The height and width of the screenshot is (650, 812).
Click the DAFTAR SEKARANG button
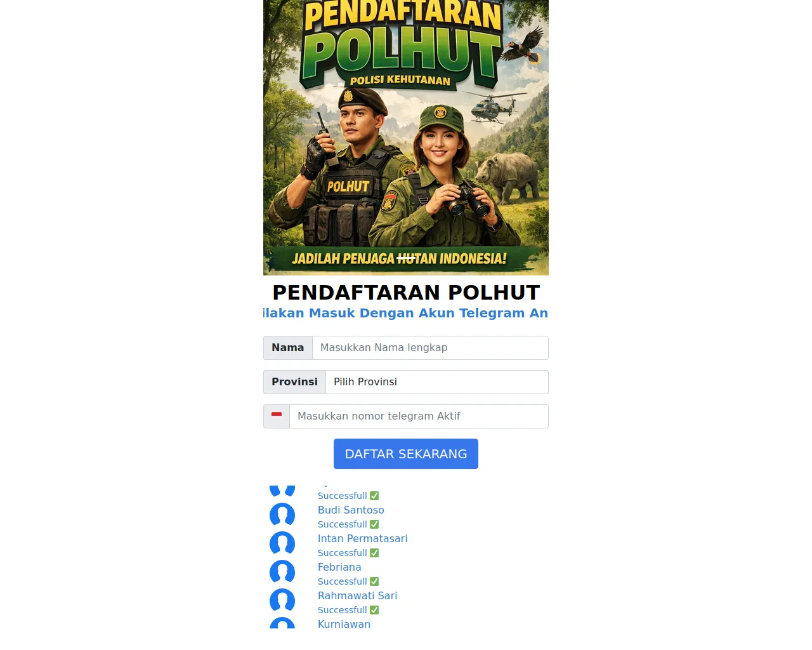pyautogui.click(x=406, y=454)
